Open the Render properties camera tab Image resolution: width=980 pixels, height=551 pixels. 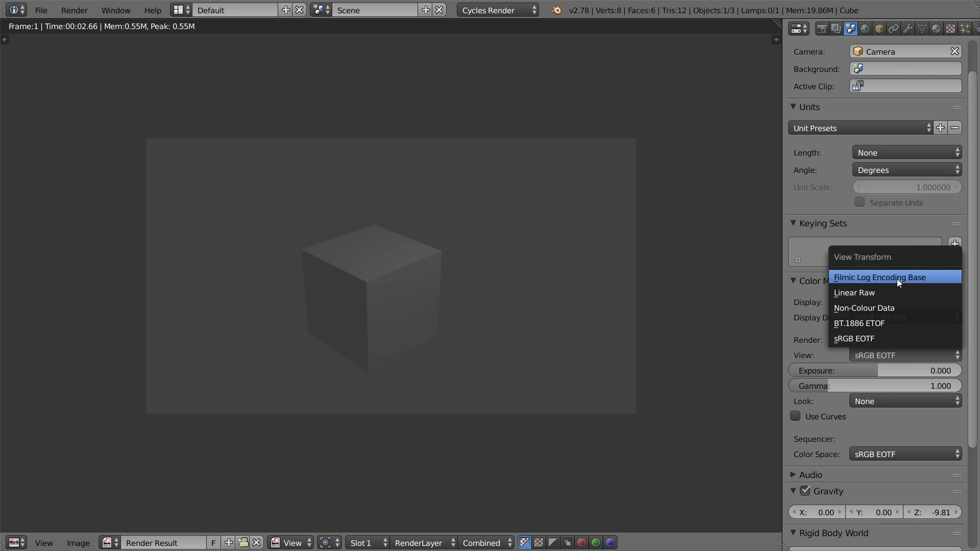point(822,29)
